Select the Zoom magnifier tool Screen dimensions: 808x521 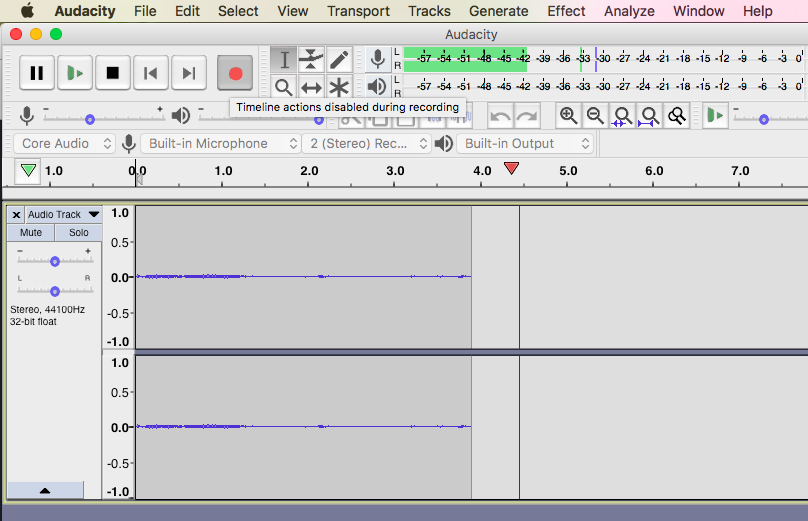[284, 87]
